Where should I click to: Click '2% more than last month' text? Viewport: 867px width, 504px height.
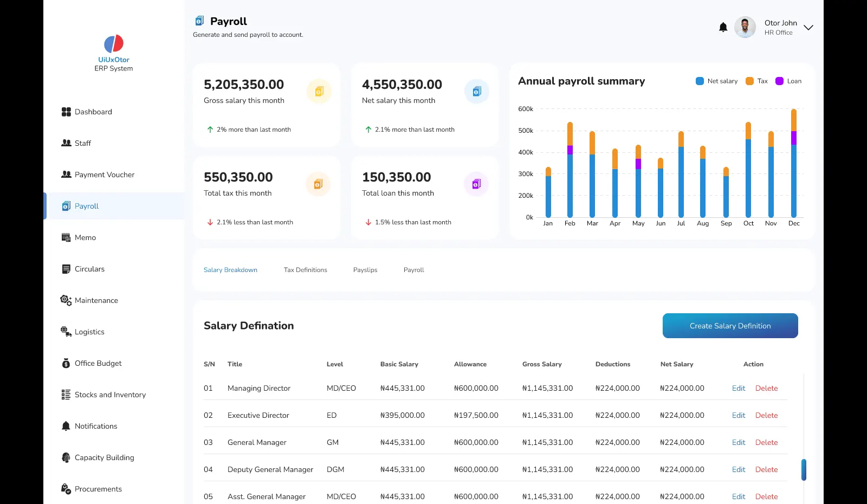point(254,130)
